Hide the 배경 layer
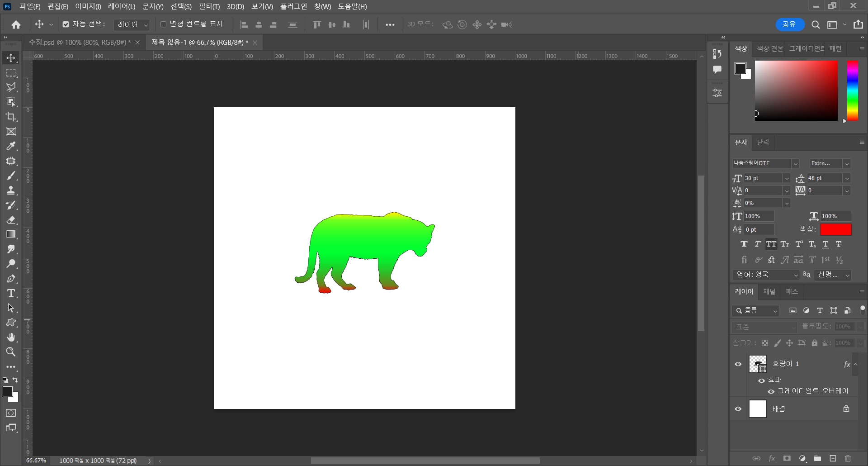868x466 pixels. (x=738, y=409)
